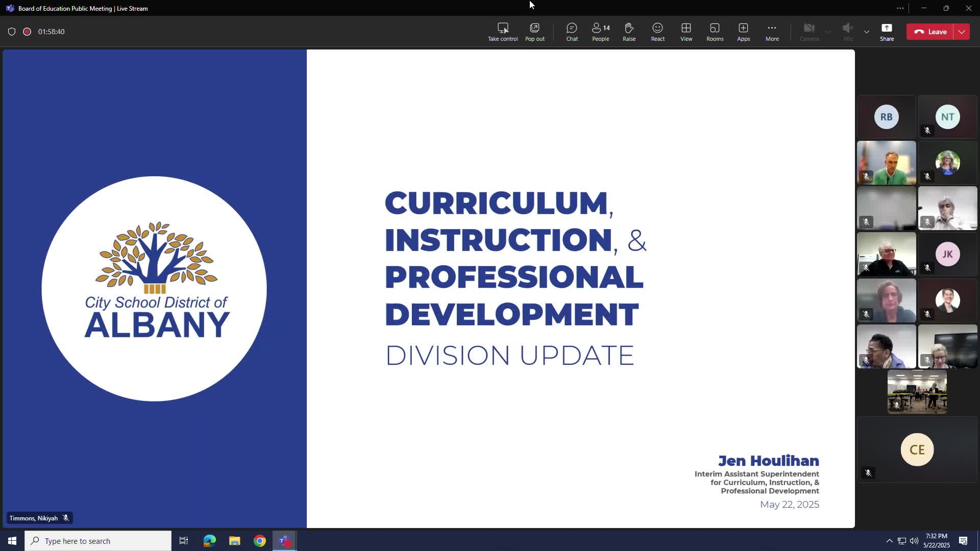Viewport: 980px width, 551px height.
Task: Share your screen content
Action: coord(887,32)
